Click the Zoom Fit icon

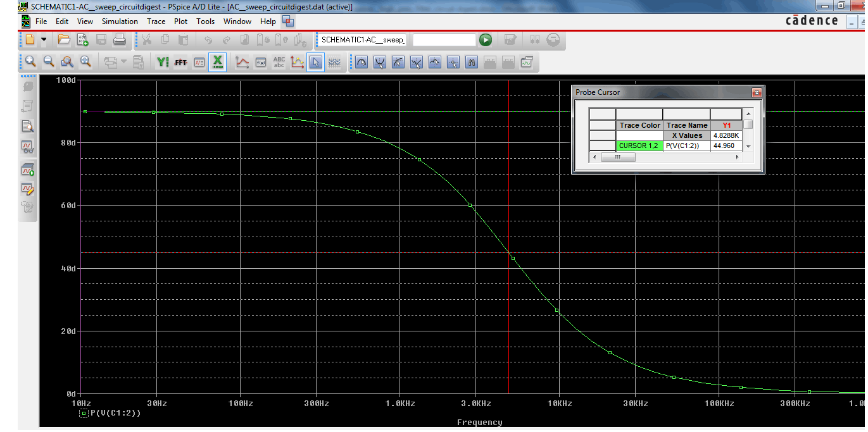click(85, 62)
